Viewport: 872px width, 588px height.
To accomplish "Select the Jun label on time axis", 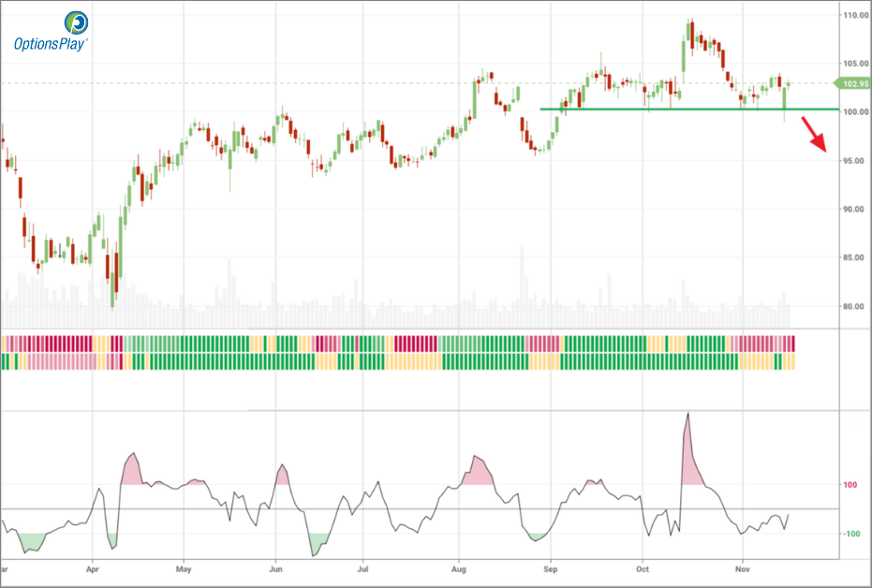I will coord(275,568).
